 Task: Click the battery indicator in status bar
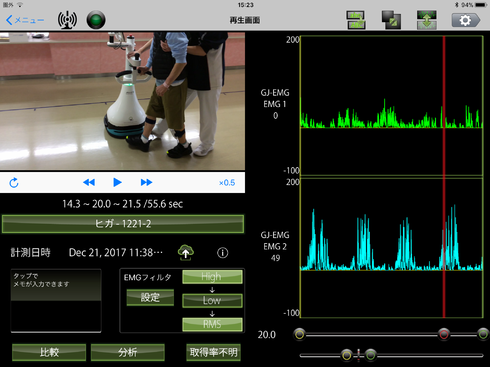[x=481, y=5]
